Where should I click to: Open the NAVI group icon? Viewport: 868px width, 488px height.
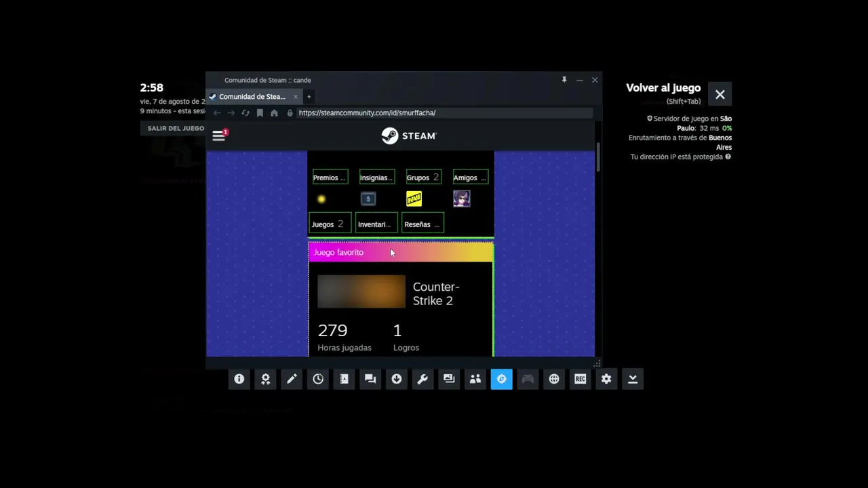(414, 199)
